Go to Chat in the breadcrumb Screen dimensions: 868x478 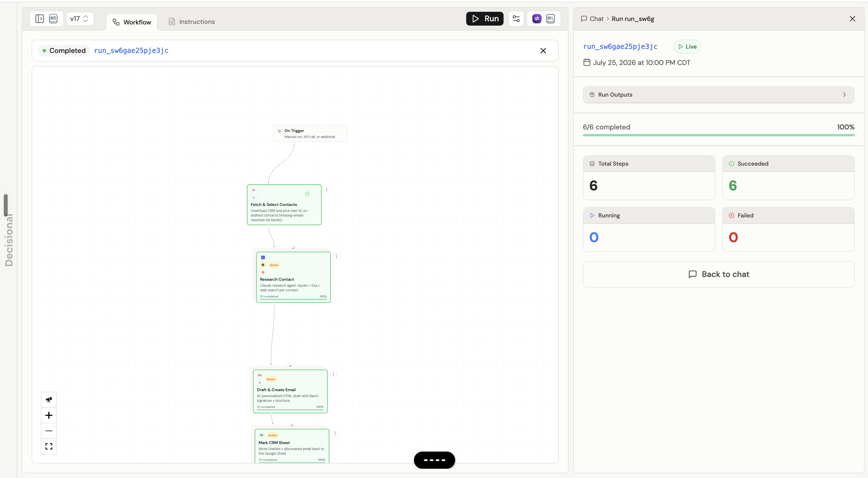[592, 19]
